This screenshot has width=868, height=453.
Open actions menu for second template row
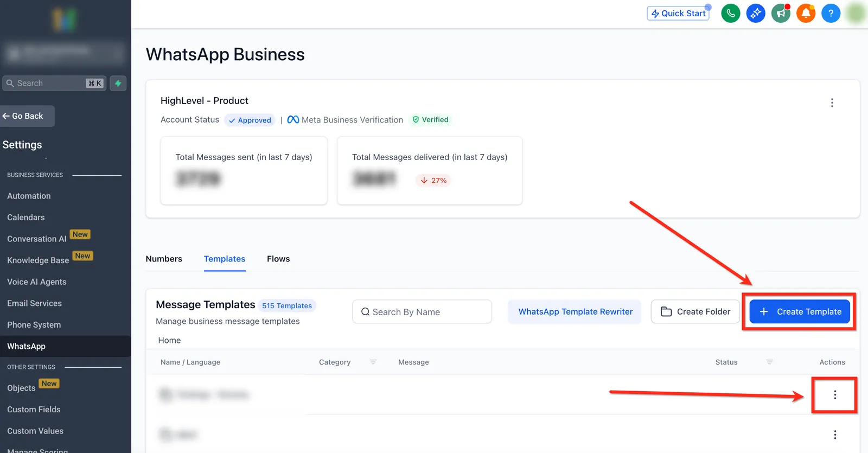pyautogui.click(x=835, y=435)
